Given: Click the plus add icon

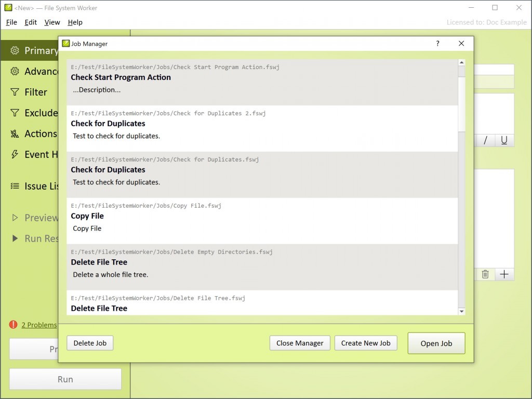Looking at the screenshot, I should tap(504, 274).
